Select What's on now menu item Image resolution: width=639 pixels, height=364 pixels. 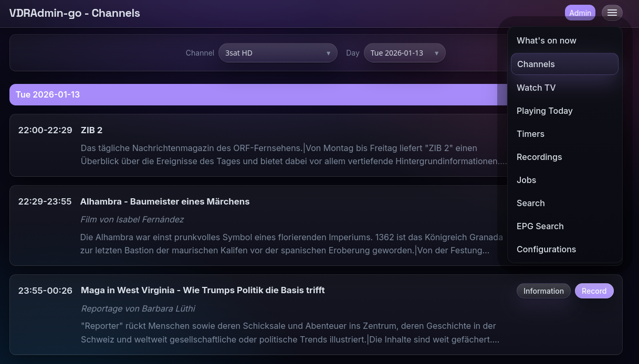tap(546, 41)
